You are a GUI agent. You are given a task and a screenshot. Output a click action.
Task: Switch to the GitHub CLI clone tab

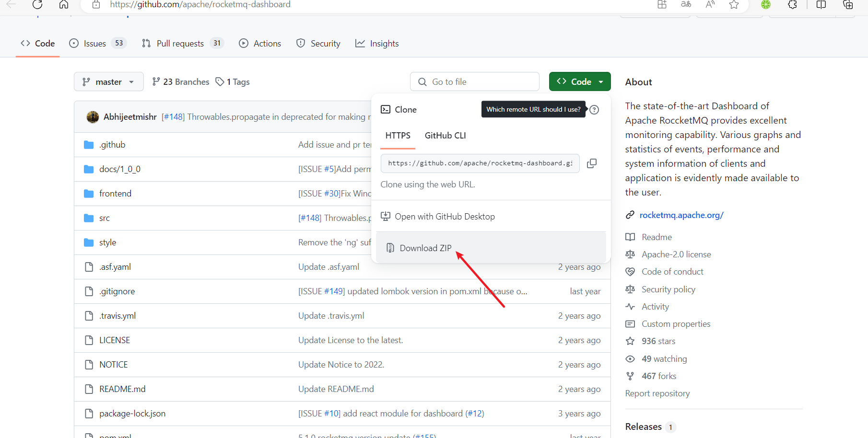click(x=445, y=136)
